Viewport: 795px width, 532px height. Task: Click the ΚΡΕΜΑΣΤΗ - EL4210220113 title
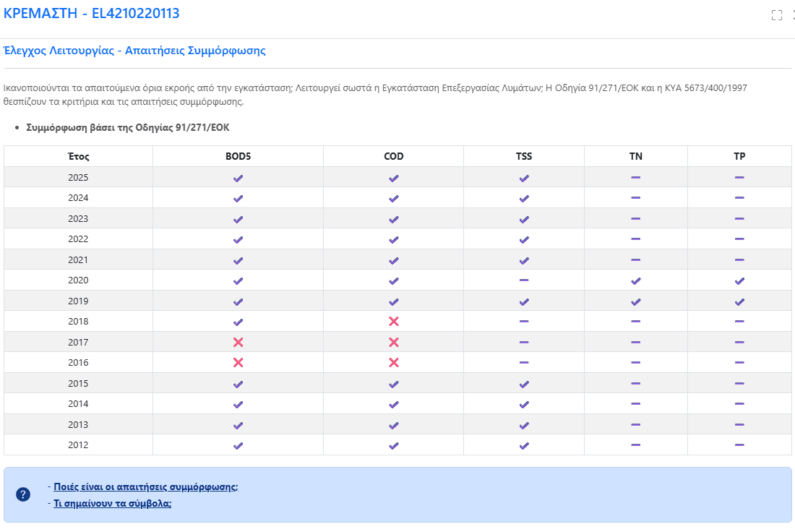tap(91, 13)
